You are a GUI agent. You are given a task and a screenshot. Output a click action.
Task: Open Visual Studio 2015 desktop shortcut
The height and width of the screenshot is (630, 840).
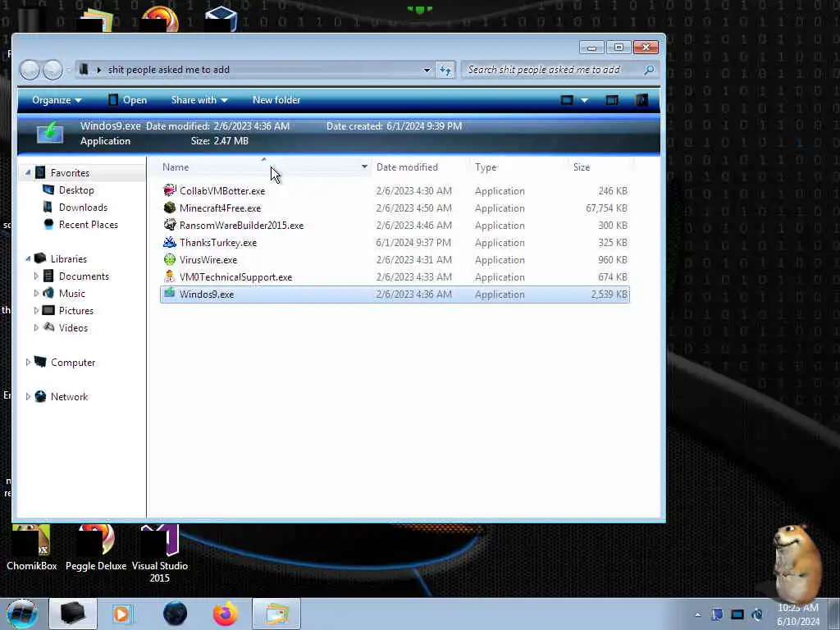pos(160,554)
